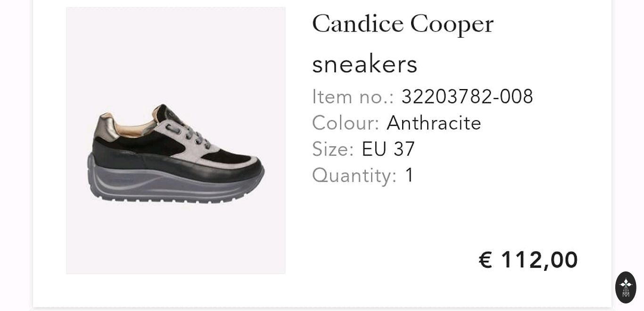Click the 'sneakers' product name text
644x311 pixels.
[364, 64]
